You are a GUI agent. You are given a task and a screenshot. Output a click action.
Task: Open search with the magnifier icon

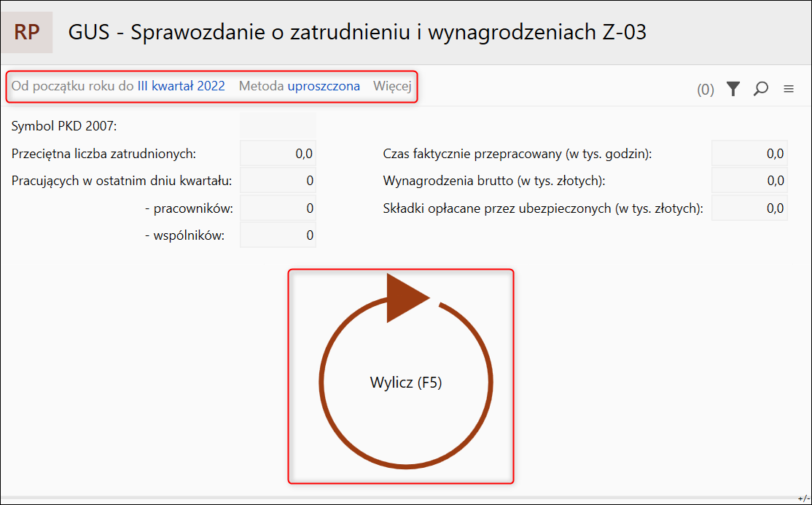(x=760, y=89)
